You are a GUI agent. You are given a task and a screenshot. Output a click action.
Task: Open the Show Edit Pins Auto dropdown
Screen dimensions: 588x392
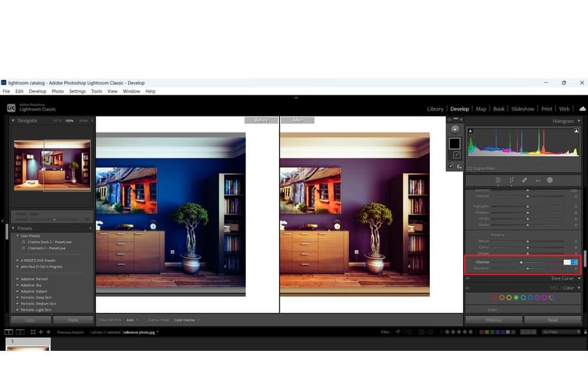click(x=132, y=320)
